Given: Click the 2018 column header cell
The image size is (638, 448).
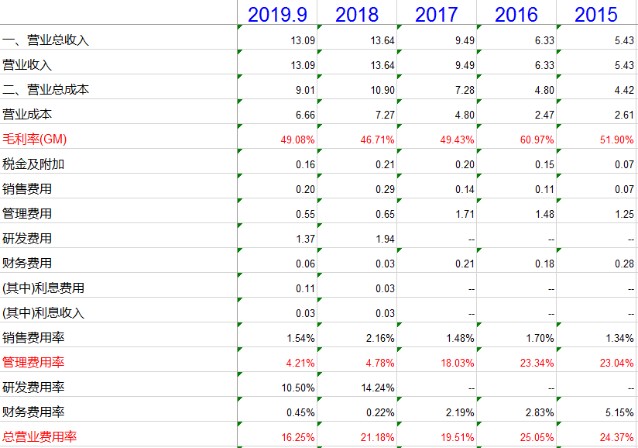Looking at the screenshot, I should pyautogui.click(x=357, y=14).
